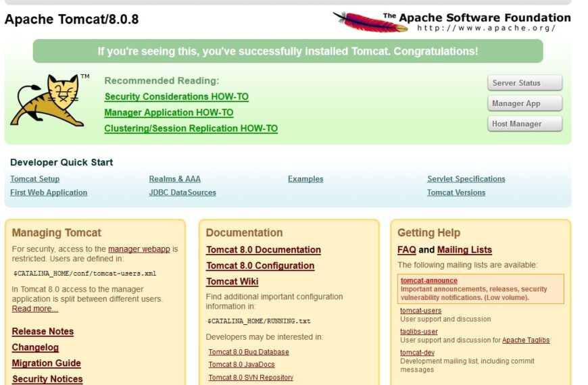
Task: Open the FAQ link
Action: click(407, 250)
